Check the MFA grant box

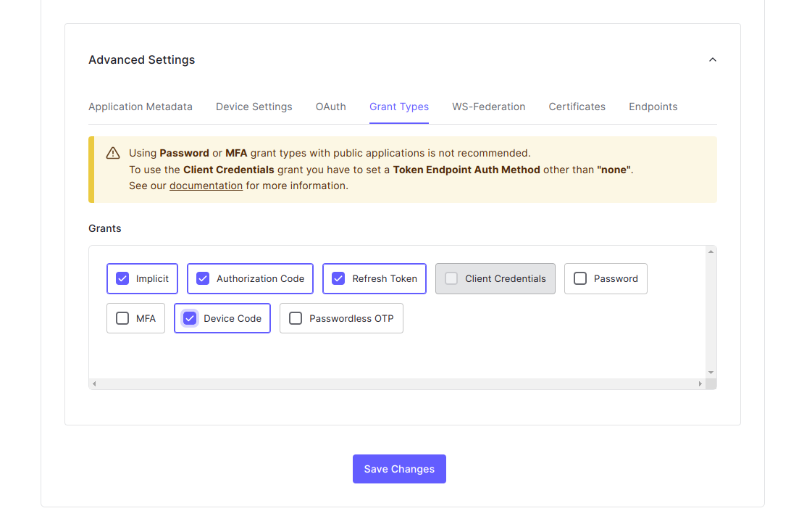click(x=122, y=318)
